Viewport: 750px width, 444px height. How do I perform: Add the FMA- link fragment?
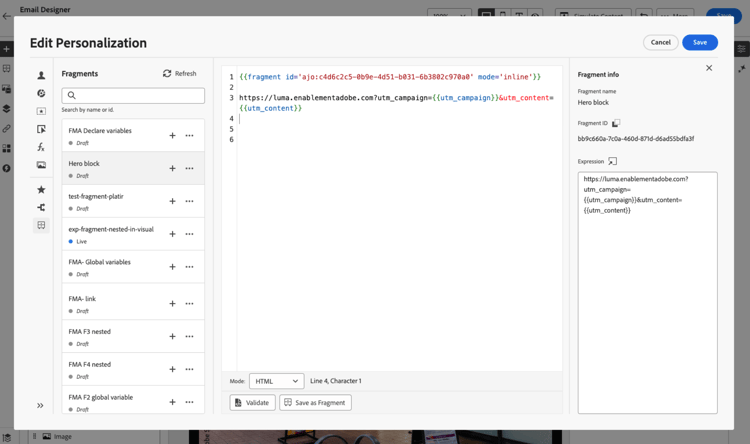(x=172, y=303)
